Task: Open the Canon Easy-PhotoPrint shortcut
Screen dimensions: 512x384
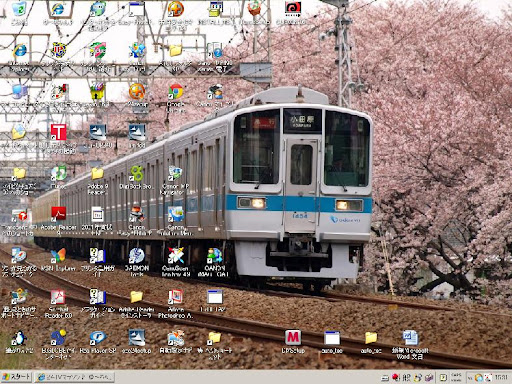Action: click(x=137, y=214)
